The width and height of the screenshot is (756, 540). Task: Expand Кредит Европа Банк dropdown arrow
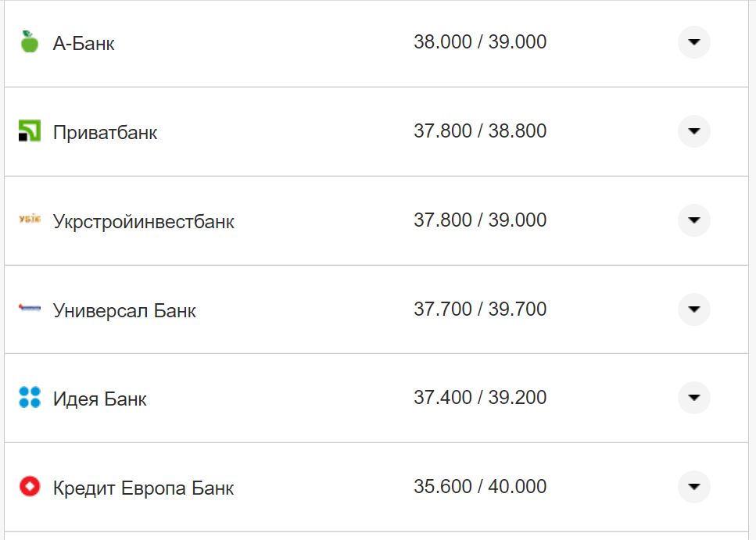(693, 487)
